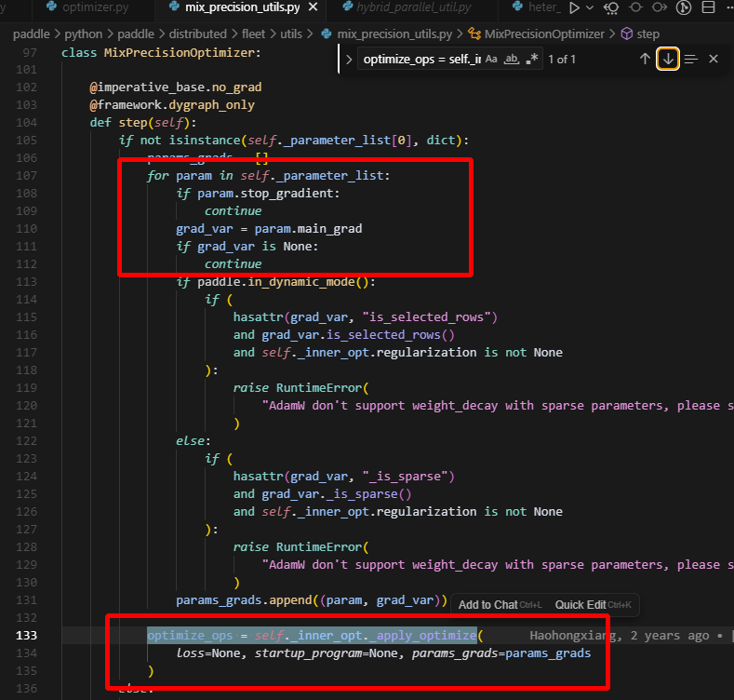
Task: Close the find widget
Action: point(714,59)
